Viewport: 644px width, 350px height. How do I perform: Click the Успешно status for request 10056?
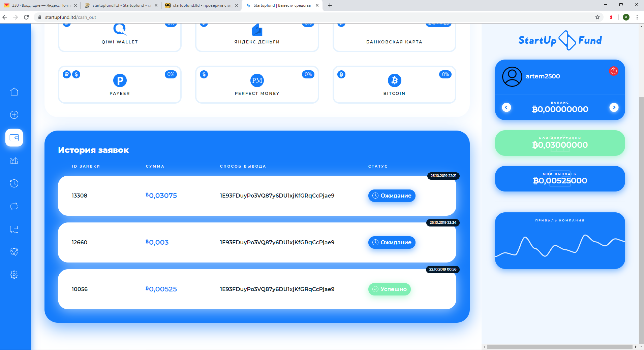pos(389,289)
